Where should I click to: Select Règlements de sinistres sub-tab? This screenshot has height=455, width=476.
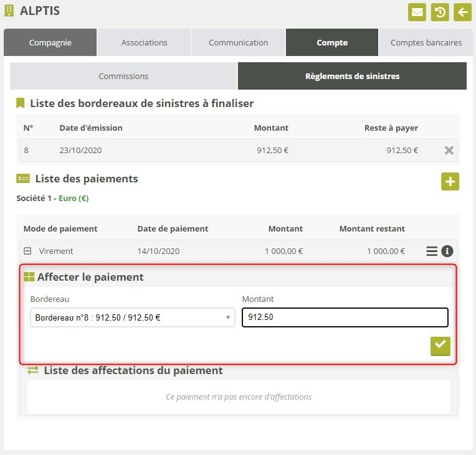point(352,76)
